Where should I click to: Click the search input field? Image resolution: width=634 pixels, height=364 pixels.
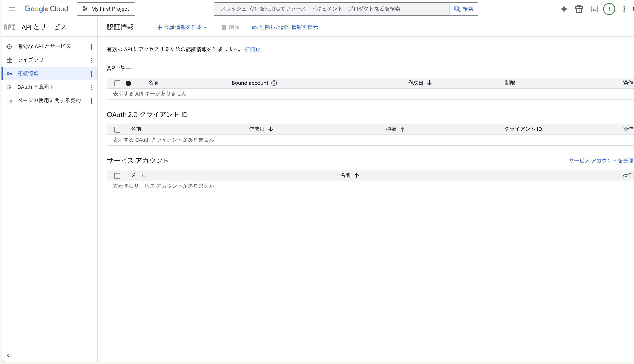[x=331, y=9]
